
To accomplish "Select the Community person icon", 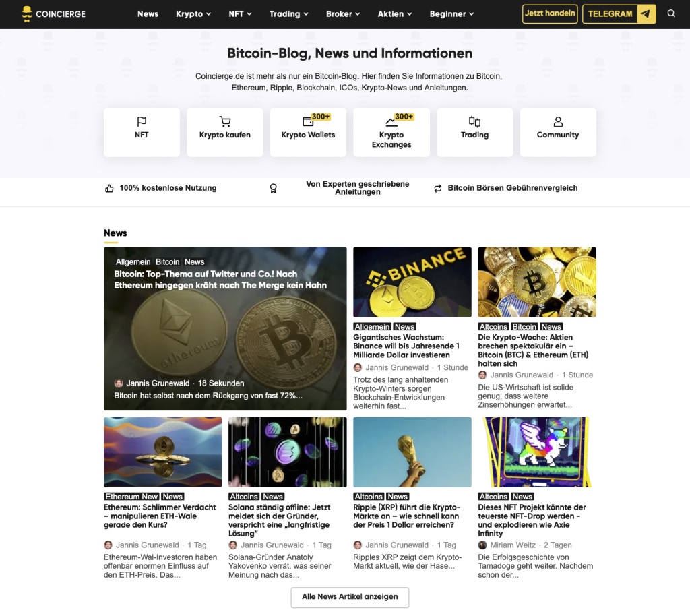I will click(558, 121).
